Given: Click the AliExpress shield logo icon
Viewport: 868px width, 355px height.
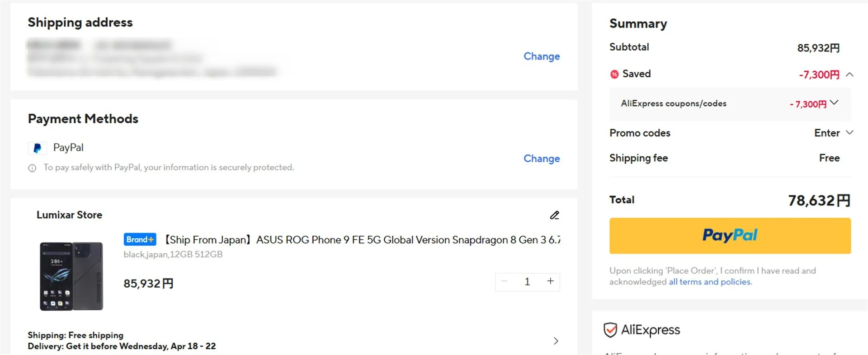Looking at the screenshot, I should [x=610, y=330].
